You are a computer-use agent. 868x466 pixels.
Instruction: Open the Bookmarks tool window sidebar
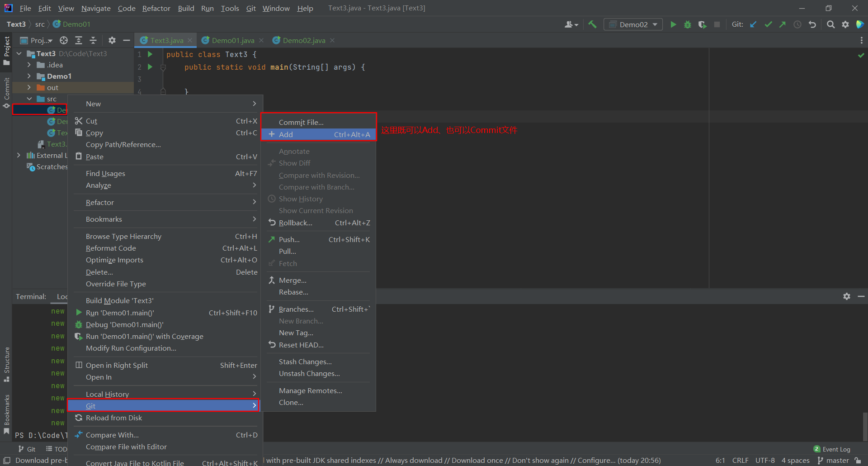[x=6, y=414]
